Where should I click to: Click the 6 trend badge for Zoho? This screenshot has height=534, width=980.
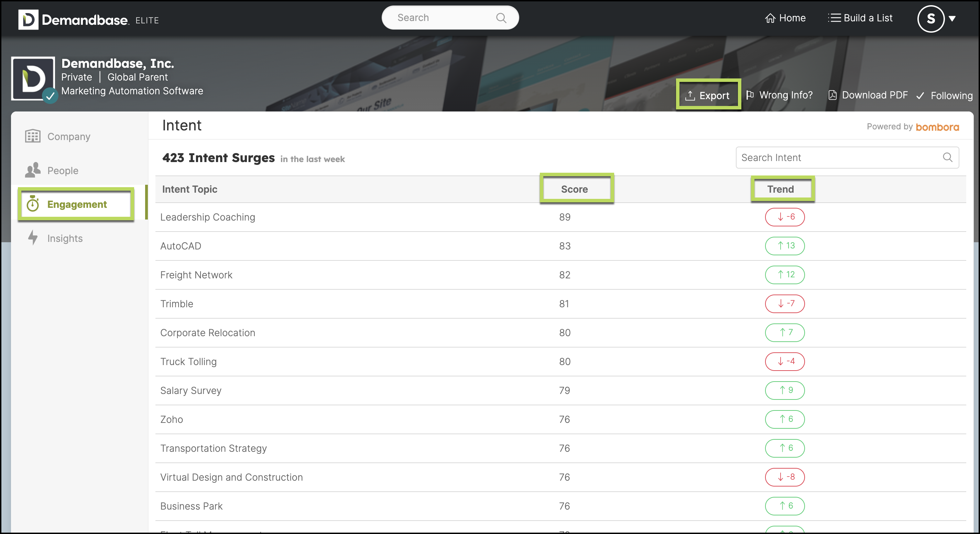pos(784,419)
